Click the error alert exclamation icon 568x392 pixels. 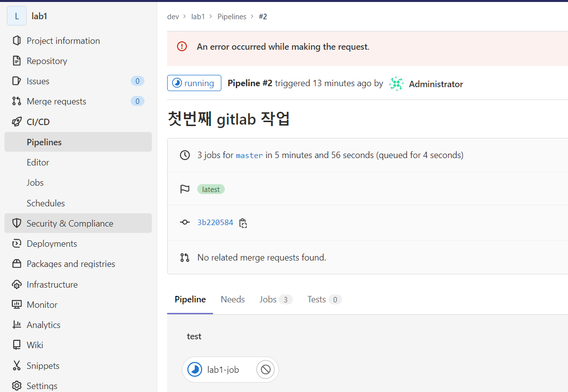pyautogui.click(x=182, y=46)
